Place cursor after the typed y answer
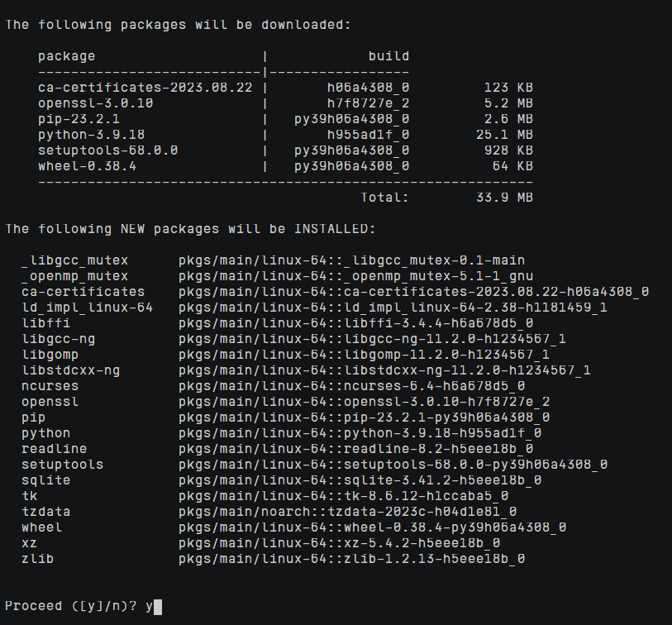Viewport: 672px width, 625px height. point(158,606)
